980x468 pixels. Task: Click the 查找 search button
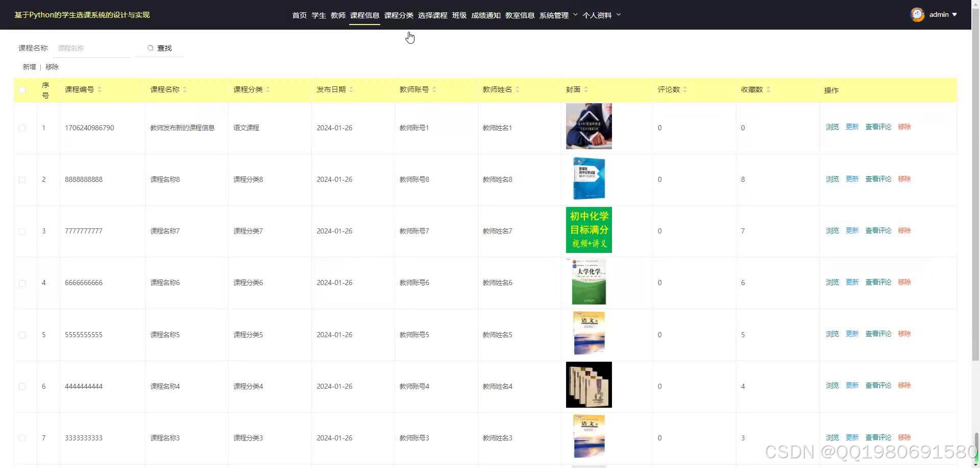[x=159, y=48]
